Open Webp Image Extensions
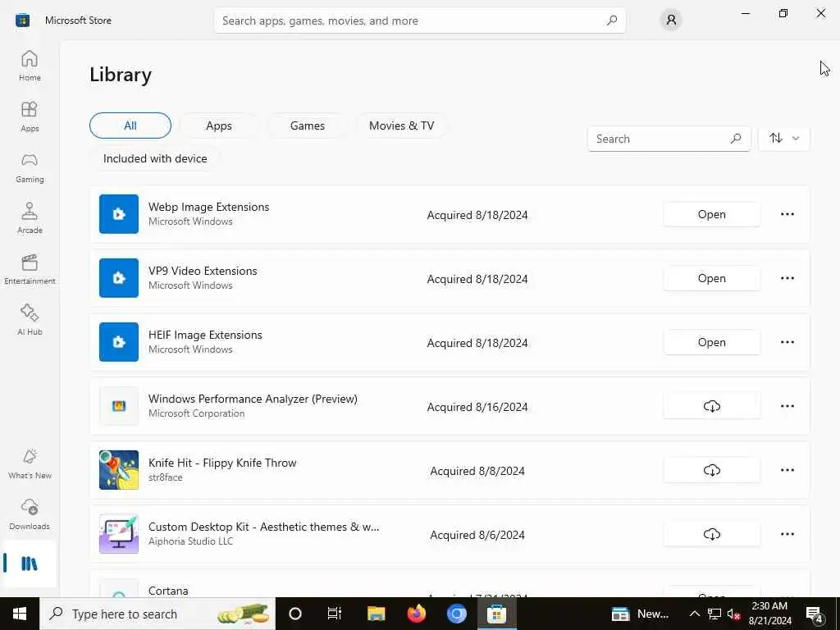 coord(711,214)
